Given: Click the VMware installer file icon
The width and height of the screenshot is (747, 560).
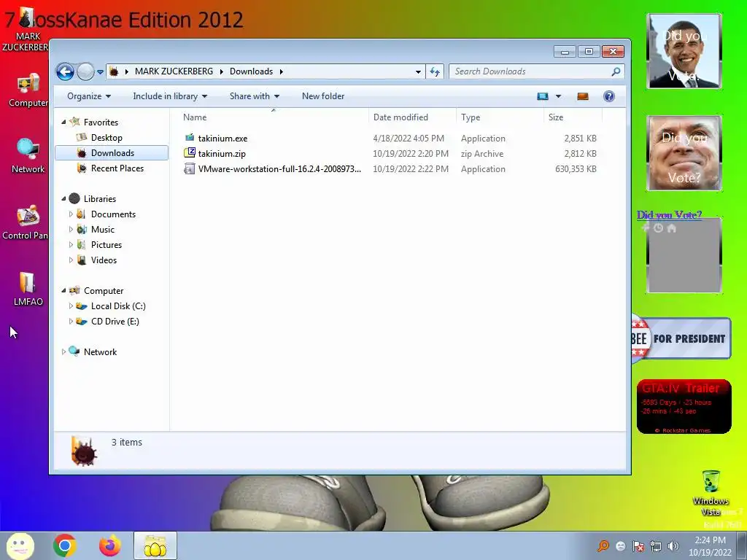Looking at the screenshot, I should (190, 169).
